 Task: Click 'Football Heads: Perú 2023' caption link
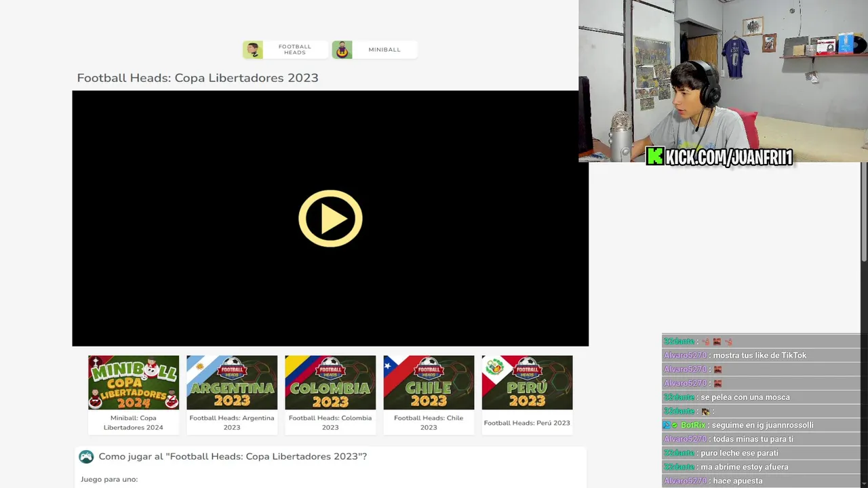point(527,423)
